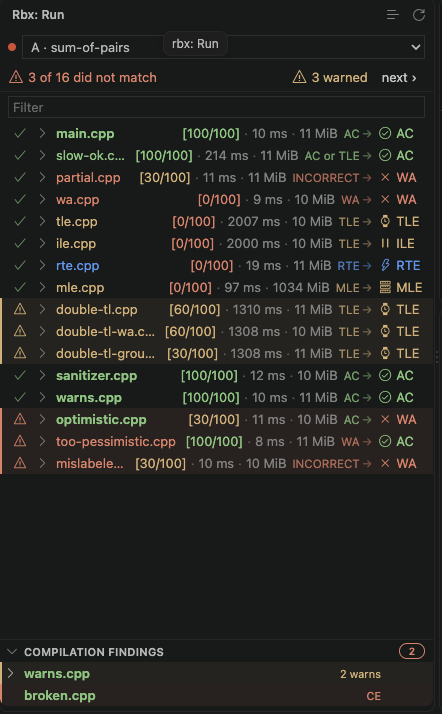Click the warning triangle beside optimistic.cpp
The height and width of the screenshot is (714, 442).
pyautogui.click(x=20, y=419)
